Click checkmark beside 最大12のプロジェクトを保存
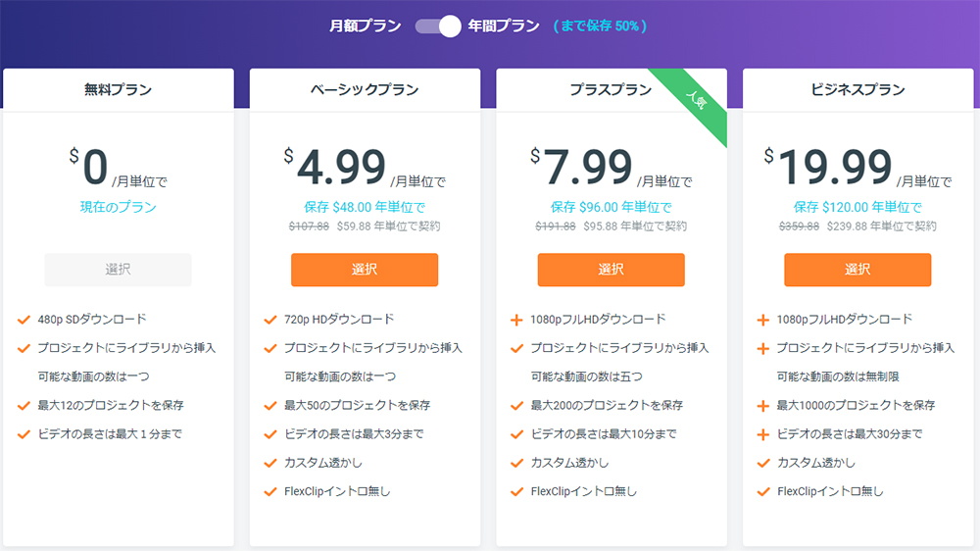The height and width of the screenshot is (551, 980). (x=24, y=406)
